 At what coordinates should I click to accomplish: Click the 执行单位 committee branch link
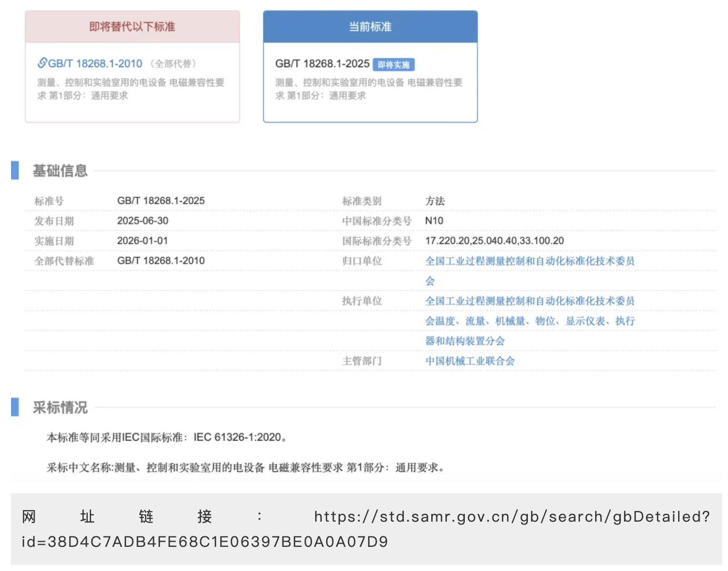point(530,301)
